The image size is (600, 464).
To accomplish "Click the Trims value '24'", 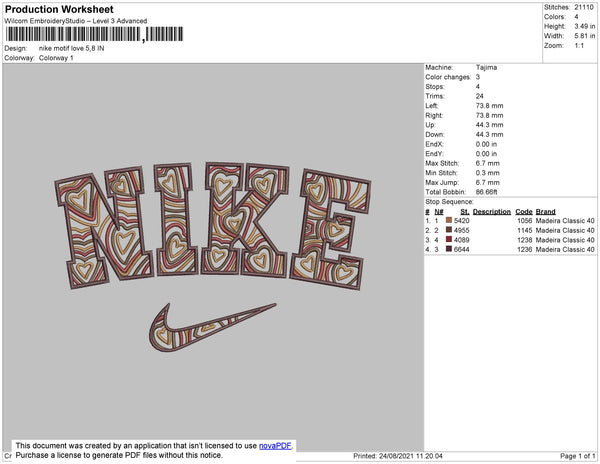I will [480, 96].
